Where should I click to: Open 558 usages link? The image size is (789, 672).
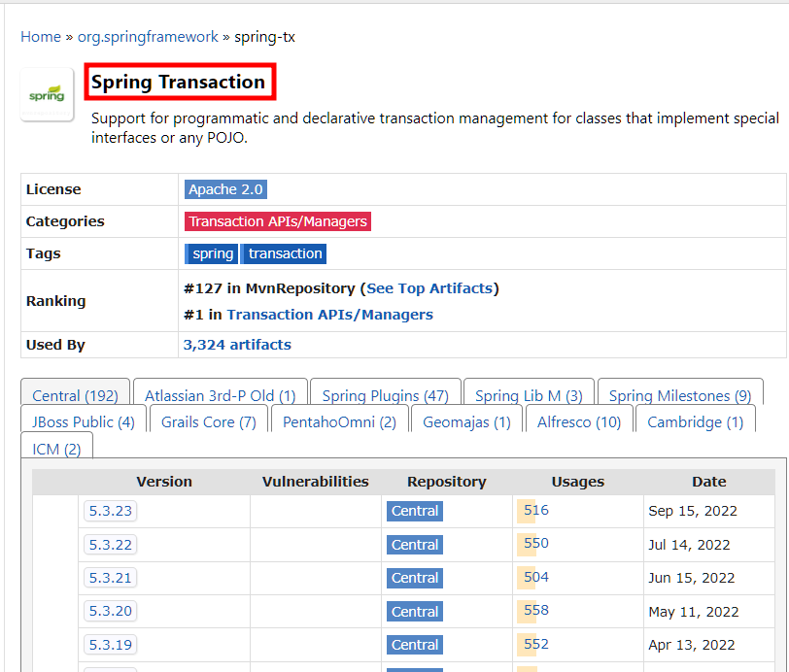click(x=536, y=610)
